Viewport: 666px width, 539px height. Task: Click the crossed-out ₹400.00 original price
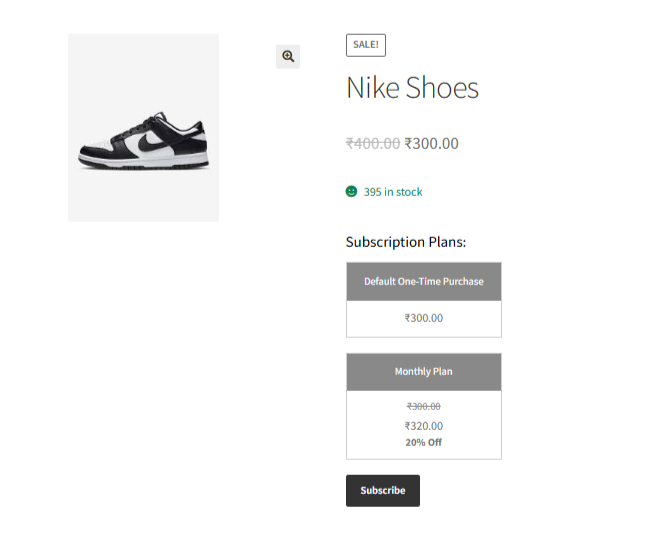coord(373,143)
